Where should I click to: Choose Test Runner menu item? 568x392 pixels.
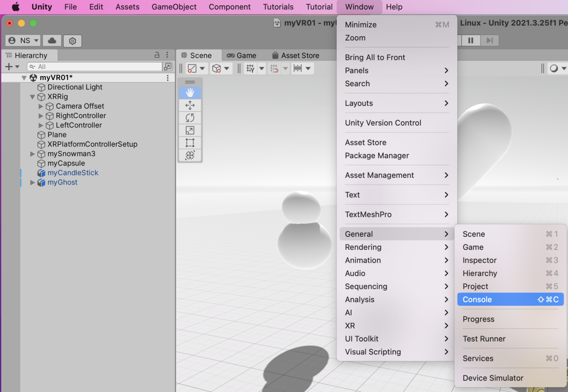pyautogui.click(x=510, y=339)
